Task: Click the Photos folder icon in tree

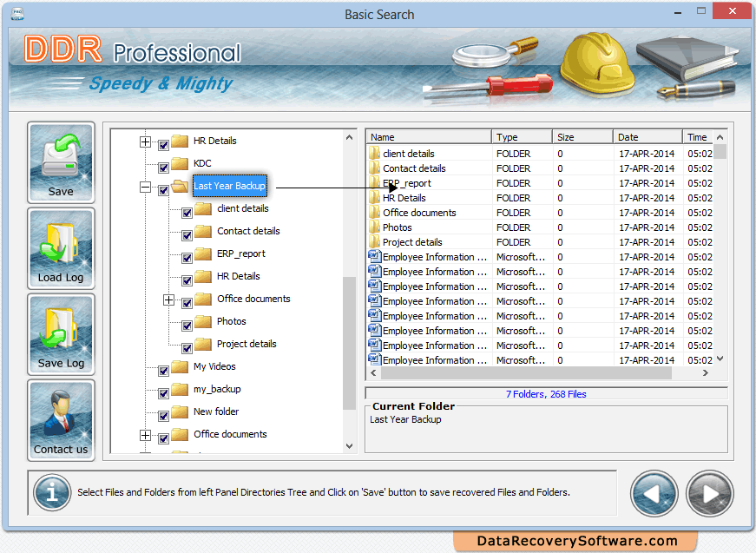Action: [x=203, y=321]
